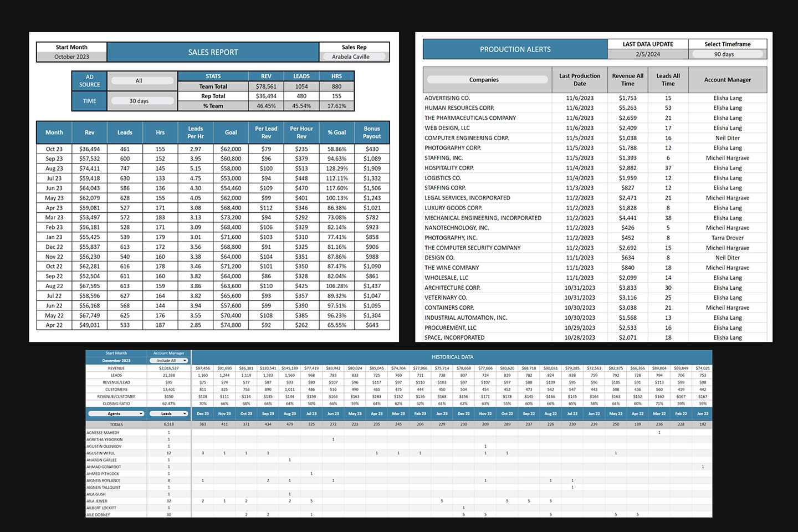Click the Last Production Date column header
Image resolution: width=798 pixels, height=532 pixels.
tap(580, 80)
